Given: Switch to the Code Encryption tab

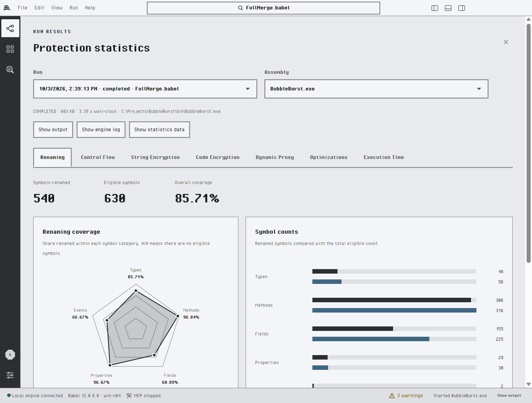Looking at the screenshot, I should pyautogui.click(x=217, y=157).
